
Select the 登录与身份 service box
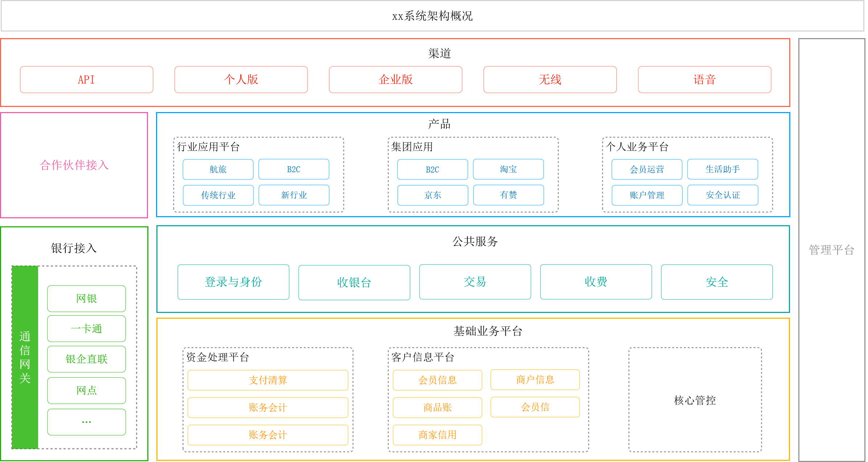tap(233, 282)
